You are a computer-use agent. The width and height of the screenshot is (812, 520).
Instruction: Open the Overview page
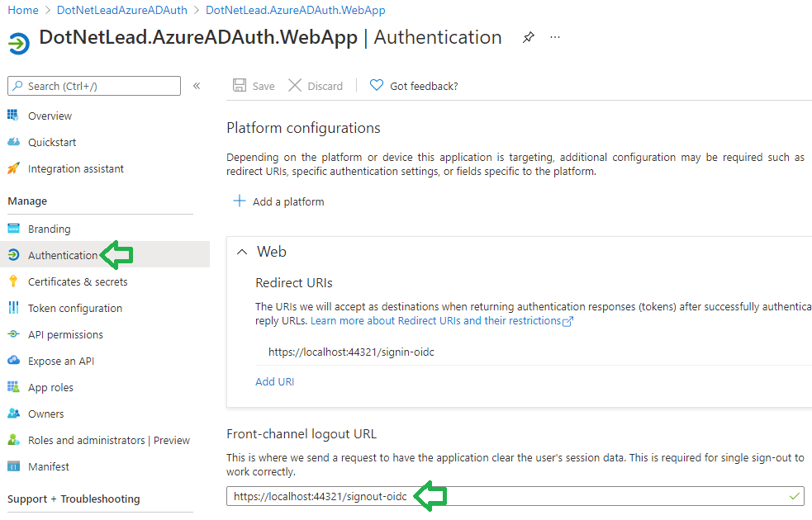(x=50, y=116)
